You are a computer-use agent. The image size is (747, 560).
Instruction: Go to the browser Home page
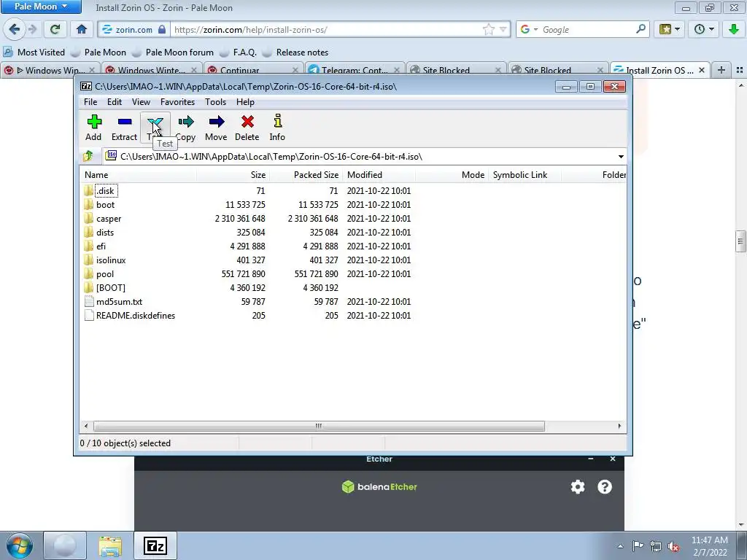point(82,29)
